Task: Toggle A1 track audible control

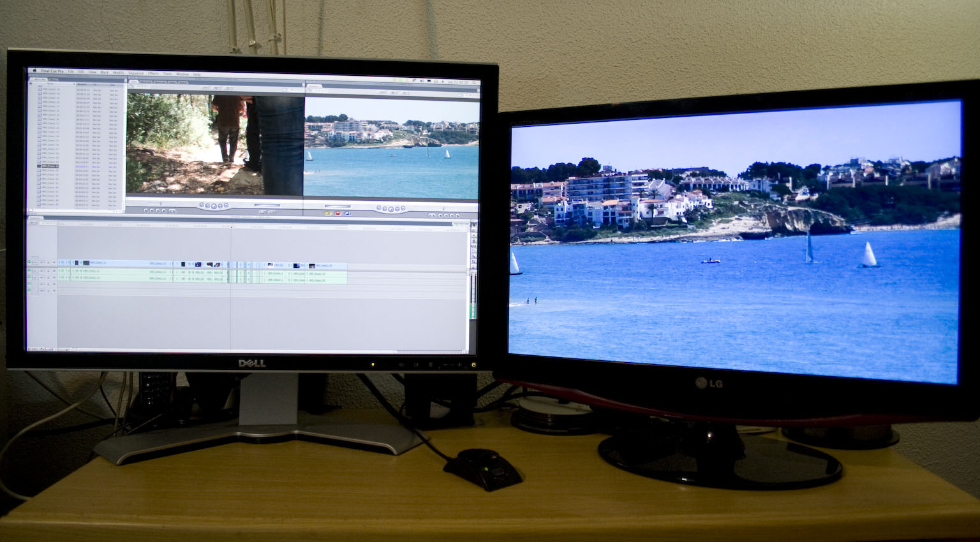Action: [x=29, y=270]
